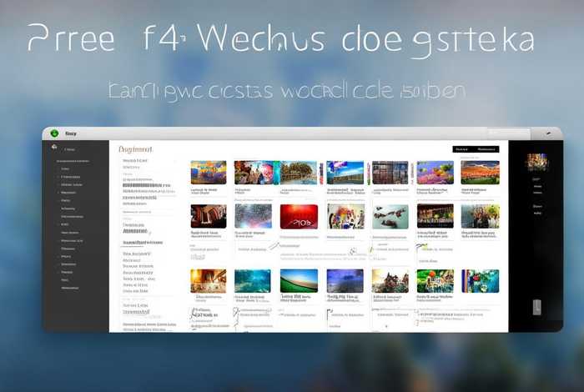
Task: Click the page heading above the left list
Action: click(138, 148)
